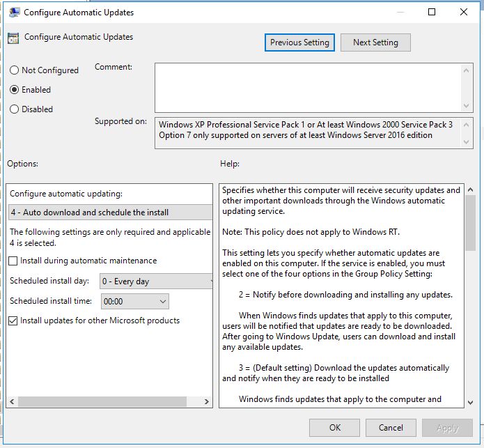The height and width of the screenshot is (448, 484).
Task: Click the Configure Automatic Updates header icon
Action: click(x=13, y=38)
